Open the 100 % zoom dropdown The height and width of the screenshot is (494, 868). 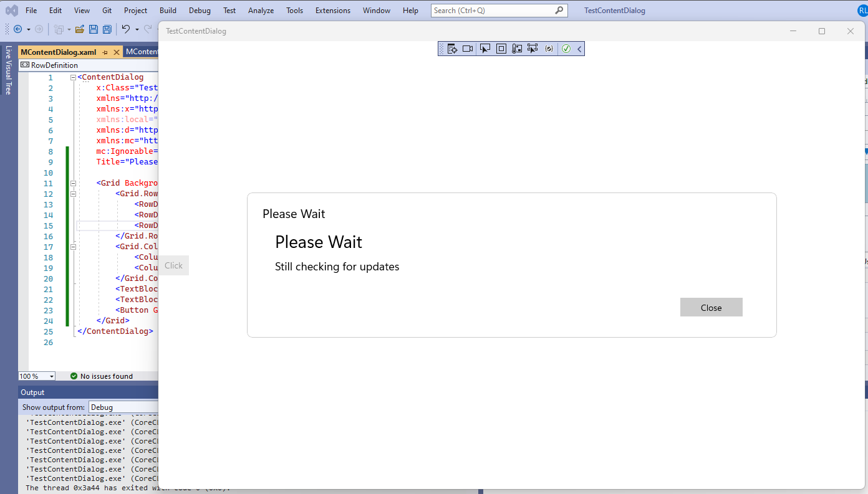[x=37, y=376]
